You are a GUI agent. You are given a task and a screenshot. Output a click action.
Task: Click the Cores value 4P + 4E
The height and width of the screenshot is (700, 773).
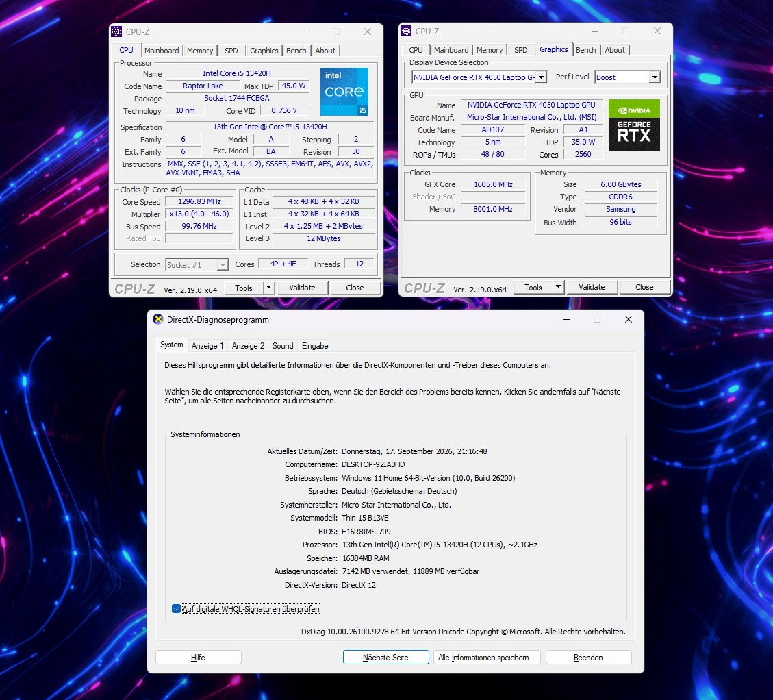coord(283,264)
